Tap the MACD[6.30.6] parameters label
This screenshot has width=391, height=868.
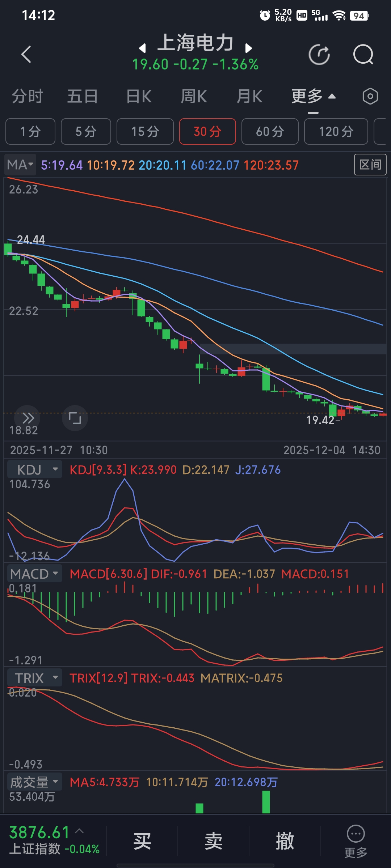[109, 574]
